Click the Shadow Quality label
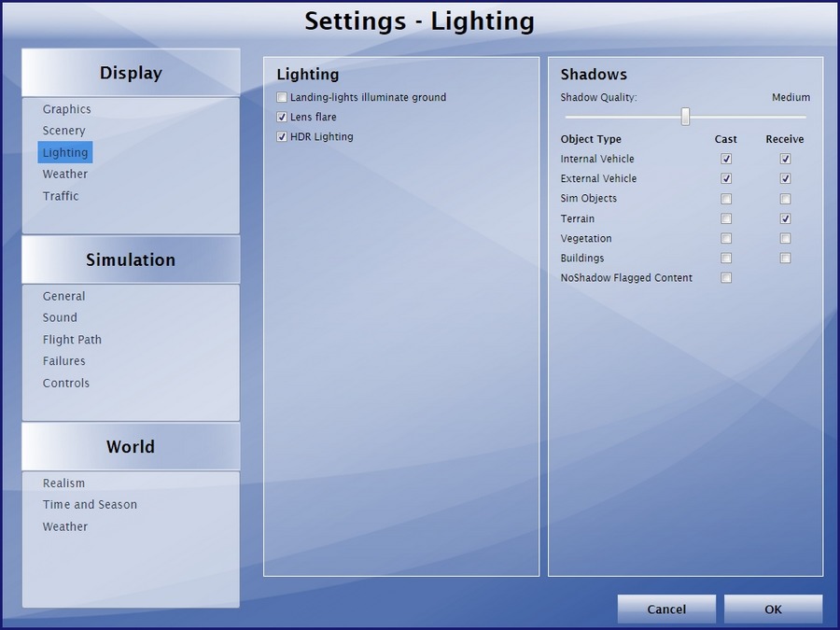The height and width of the screenshot is (630, 840). pyautogui.click(x=598, y=97)
